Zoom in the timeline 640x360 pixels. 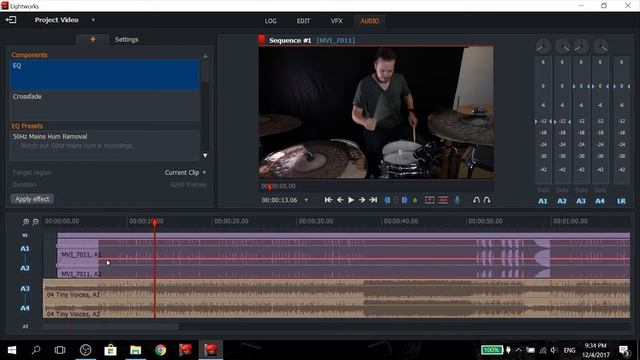click(26, 221)
